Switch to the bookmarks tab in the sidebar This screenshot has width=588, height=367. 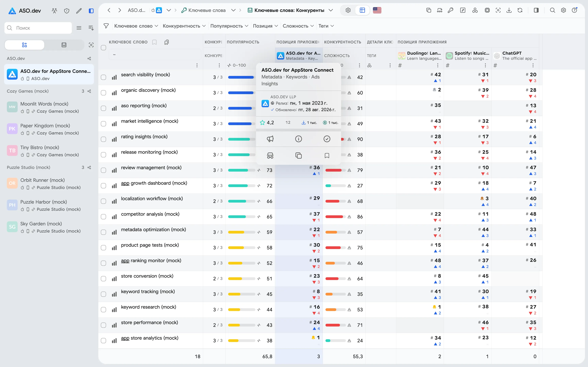64,45
